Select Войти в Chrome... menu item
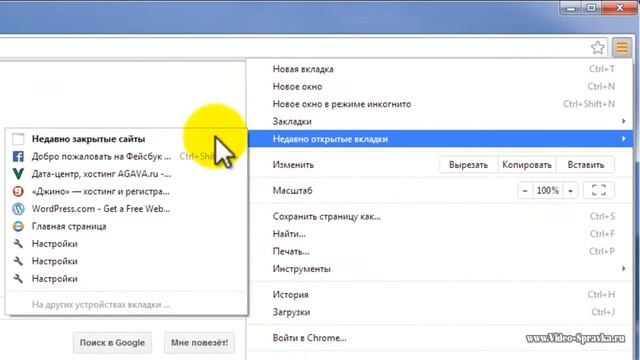The height and width of the screenshot is (360, 640). pyautogui.click(x=440, y=338)
